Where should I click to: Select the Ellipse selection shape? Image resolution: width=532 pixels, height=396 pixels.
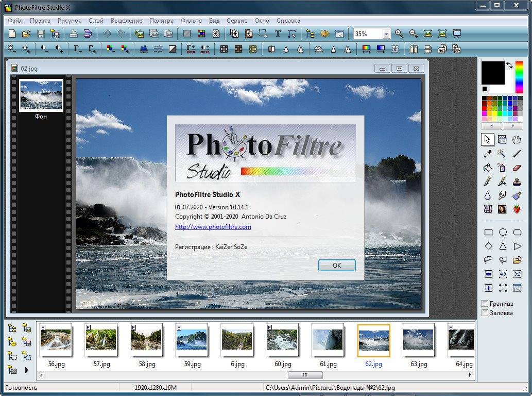503,233
